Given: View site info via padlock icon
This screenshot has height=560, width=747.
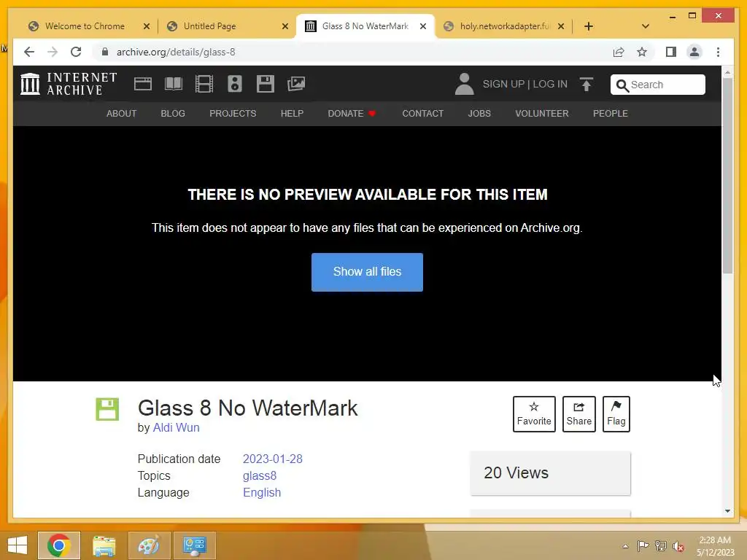Looking at the screenshot, I should tap(105, 52).
